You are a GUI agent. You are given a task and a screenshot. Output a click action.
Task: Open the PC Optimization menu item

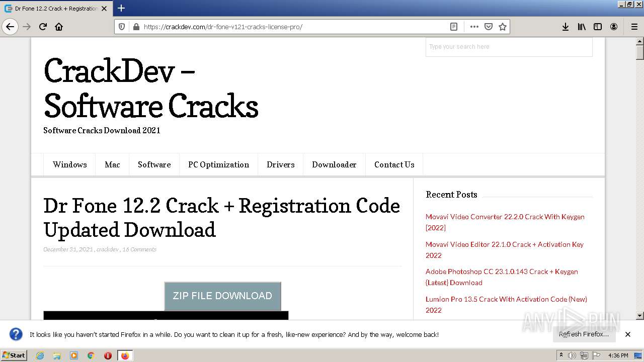[x=218, y=164]
